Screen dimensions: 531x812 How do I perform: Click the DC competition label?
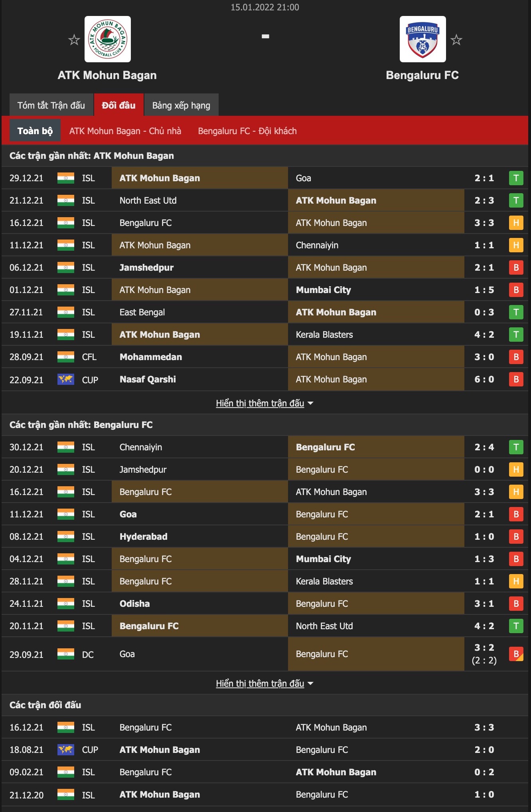(88, 654)
